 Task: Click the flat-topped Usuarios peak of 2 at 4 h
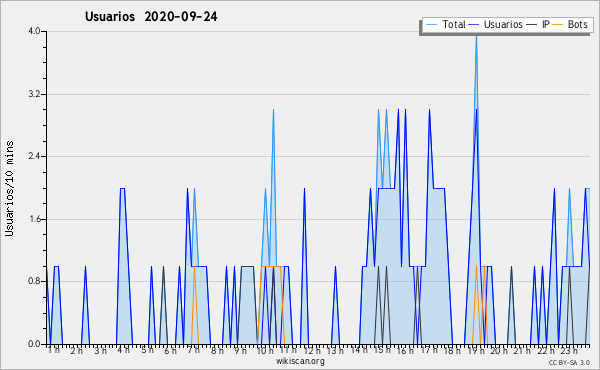pos(122,188)
